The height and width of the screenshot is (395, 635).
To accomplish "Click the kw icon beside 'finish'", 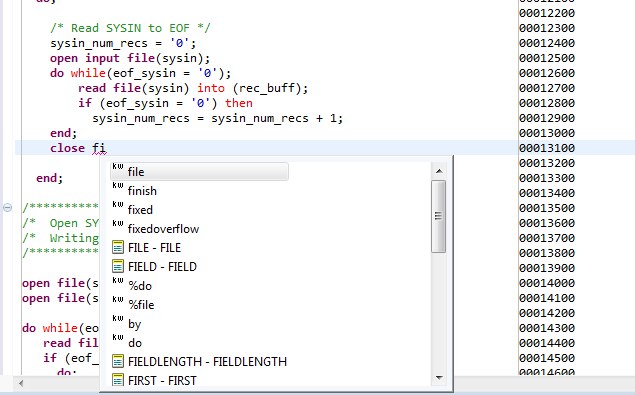I will click(118, 186).
